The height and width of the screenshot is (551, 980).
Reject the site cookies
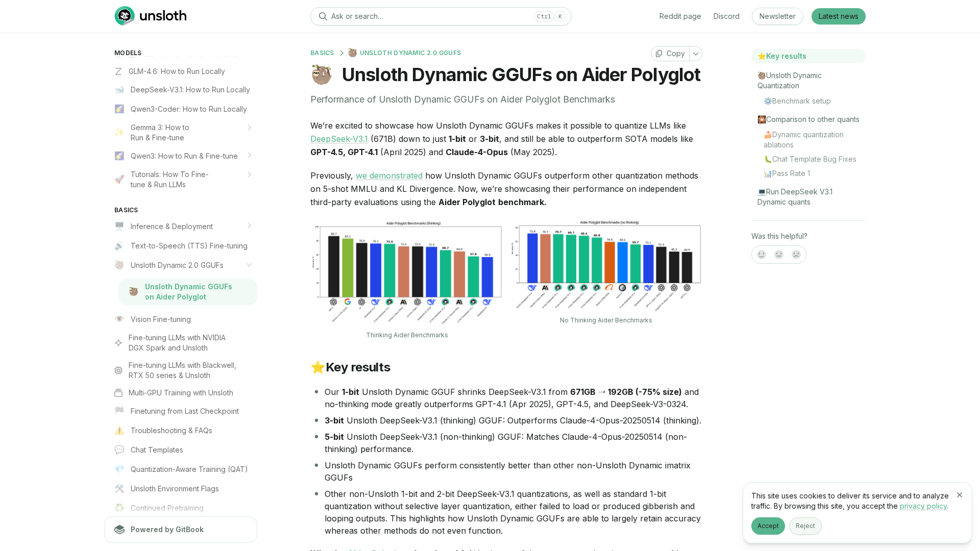(805, 526)
